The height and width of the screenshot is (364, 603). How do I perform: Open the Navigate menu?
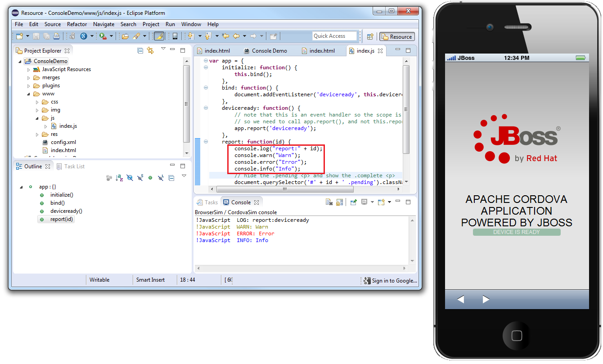pos(103,24)
